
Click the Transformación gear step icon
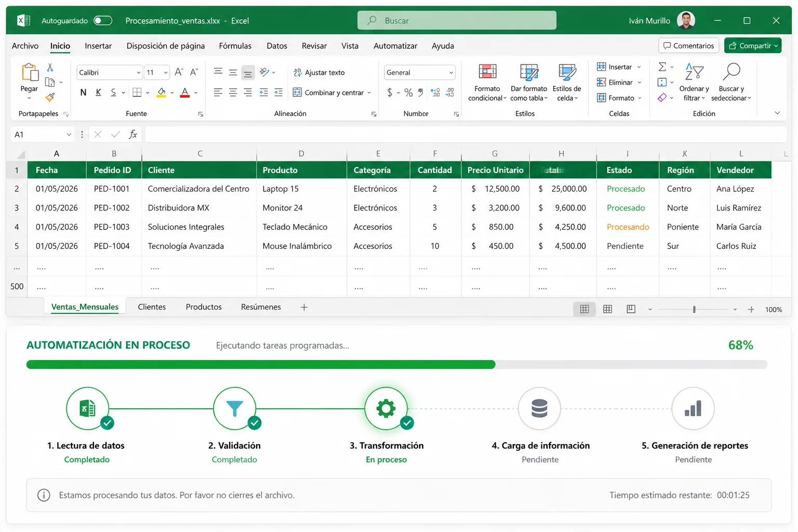(x=386, y=408)
